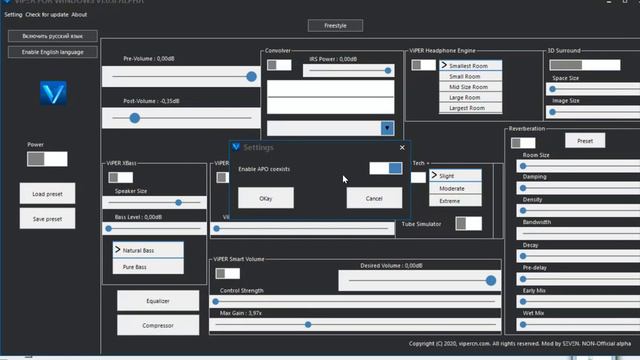Select Natural Bass mode
This screenshot has width=640, height=360.
coord(148,250)
